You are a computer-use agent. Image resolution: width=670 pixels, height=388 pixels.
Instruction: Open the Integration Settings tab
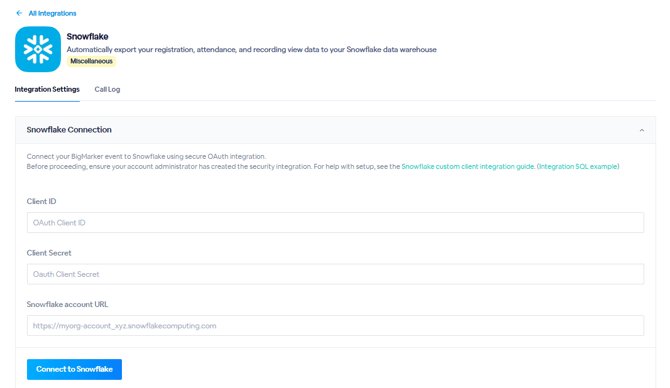click(47, 89)
